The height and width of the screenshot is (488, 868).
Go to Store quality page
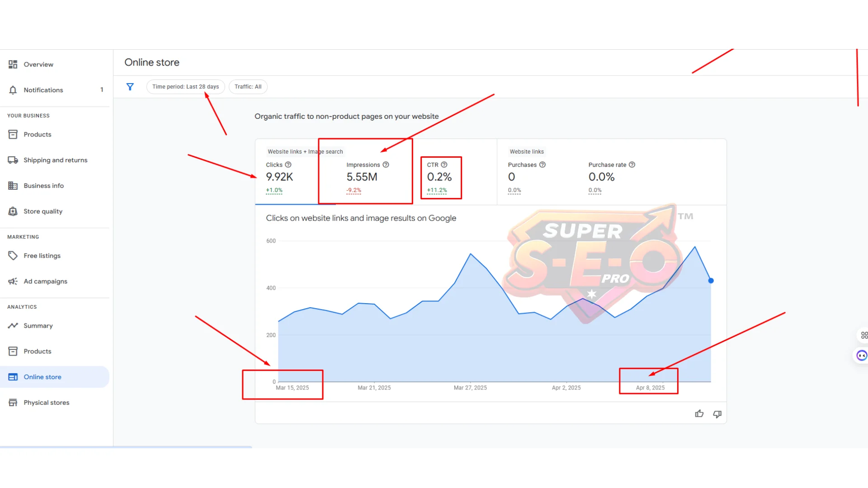pyautogui.click(x=43, y=211)
